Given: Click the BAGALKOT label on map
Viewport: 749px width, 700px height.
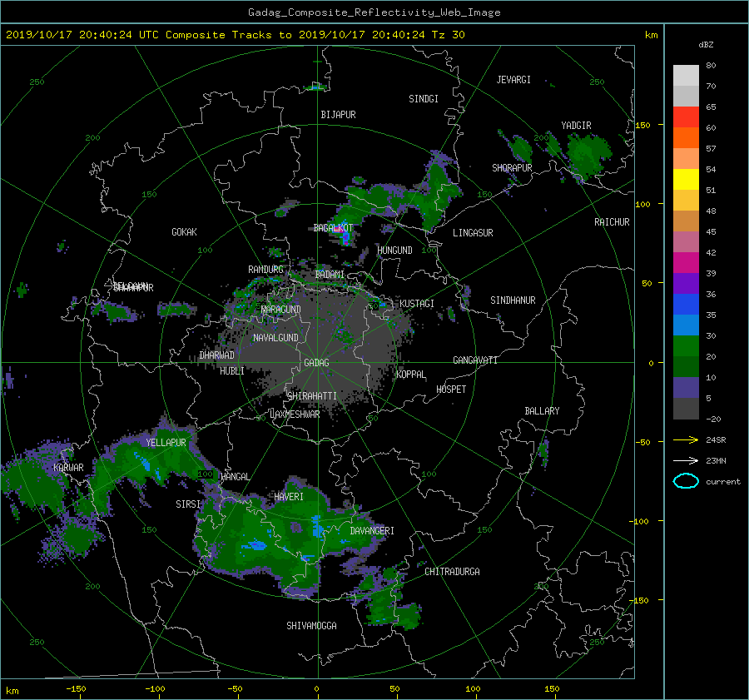Looking at the screenshot, I should coord(333,228).
